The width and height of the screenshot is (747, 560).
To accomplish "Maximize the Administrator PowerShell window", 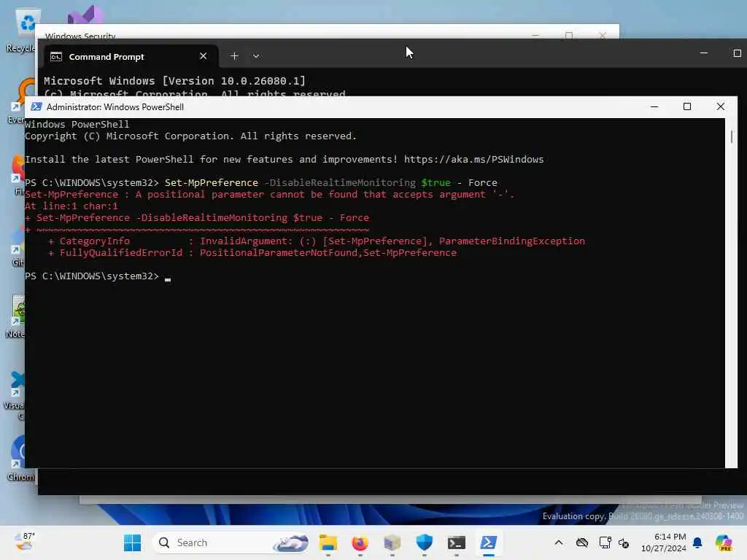I will [687, 106].
